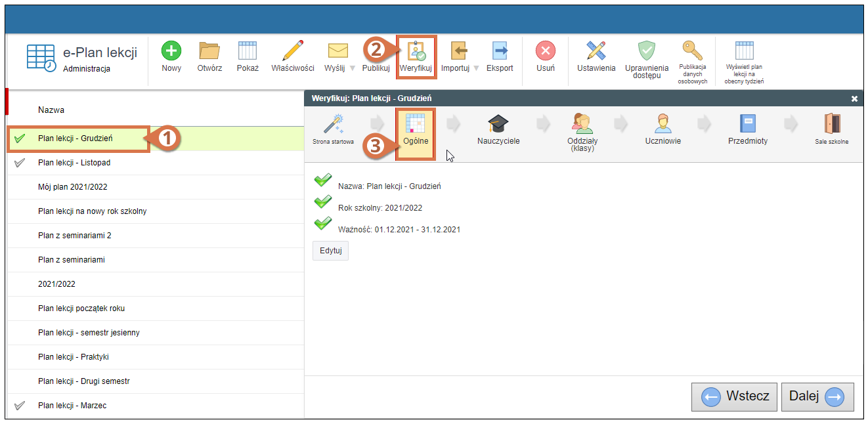Close the Weryfikuj panel with the X
The width and height of the screenshot is (868, 424).
click(854, 98)
